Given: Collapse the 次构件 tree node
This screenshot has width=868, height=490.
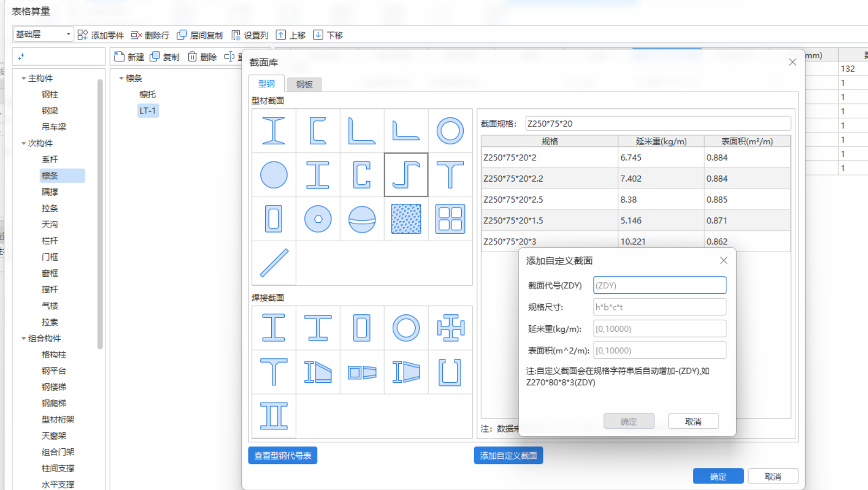Looking at the screenshot, I should click(x=24, y=144).
